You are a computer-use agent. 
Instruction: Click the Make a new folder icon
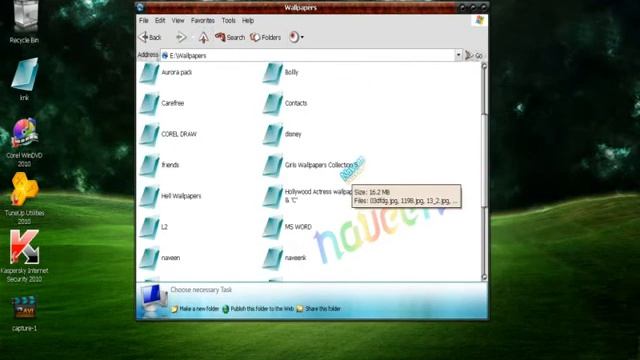174,309
